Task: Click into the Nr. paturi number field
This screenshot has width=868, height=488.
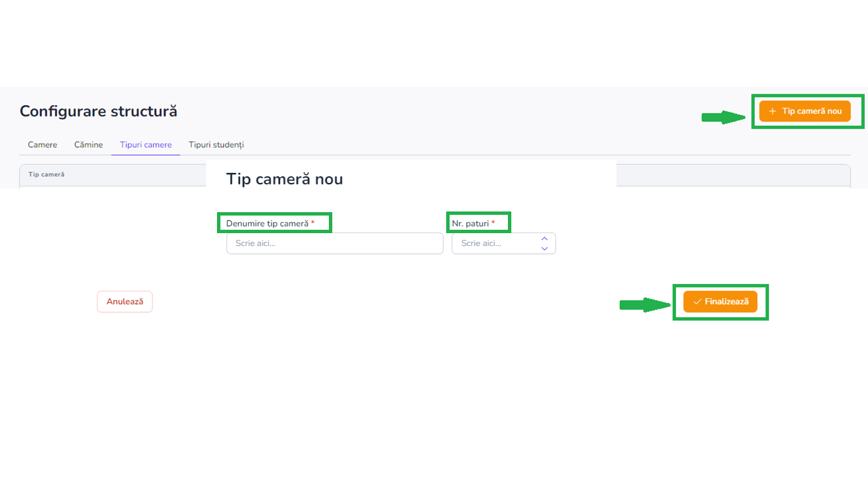Action: click(496, 243)
